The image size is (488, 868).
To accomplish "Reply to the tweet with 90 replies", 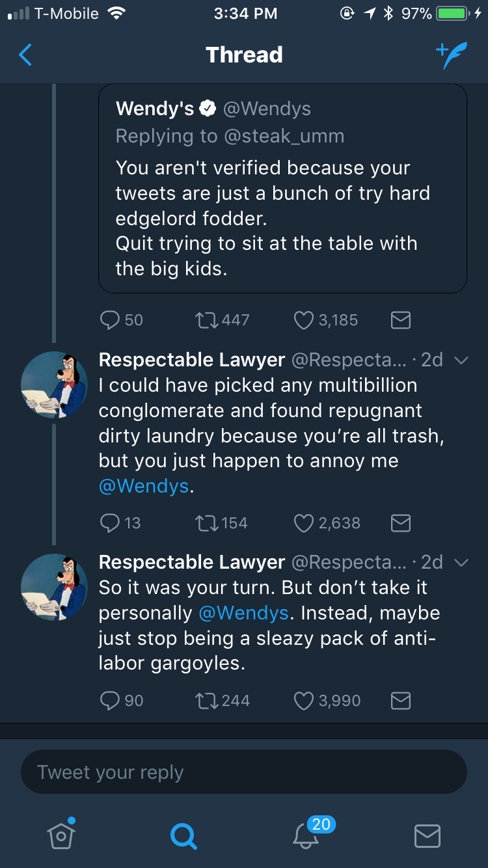I will 109,701.
